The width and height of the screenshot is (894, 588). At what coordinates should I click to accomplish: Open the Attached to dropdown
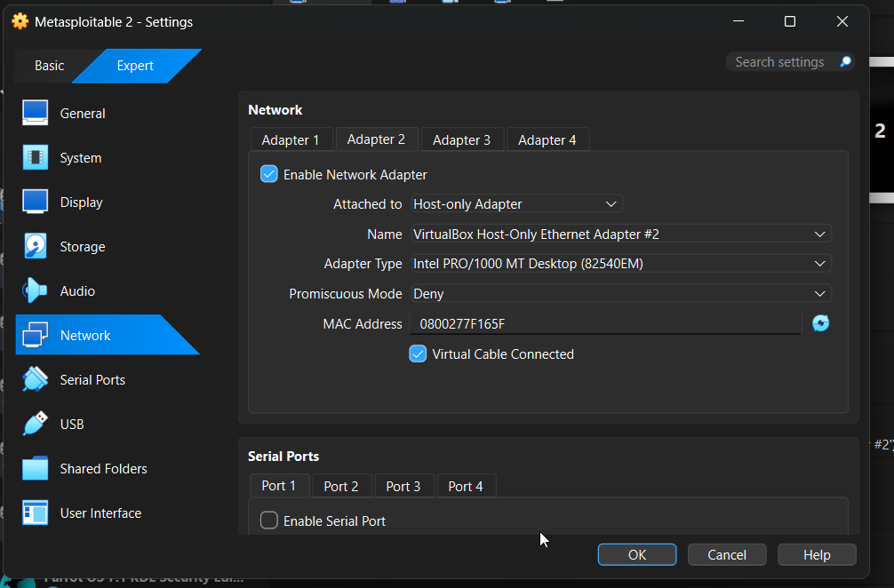(516, 204)
